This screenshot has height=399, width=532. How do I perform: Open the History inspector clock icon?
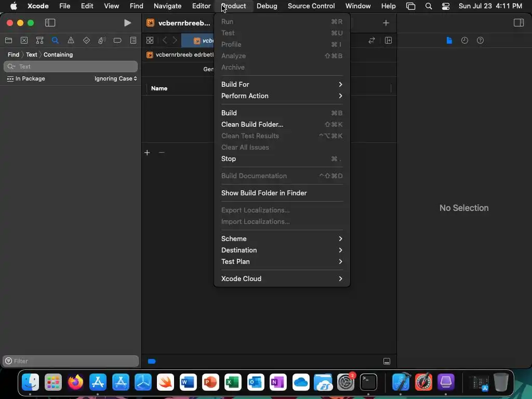pyautogui.click(x=465, y=41)
